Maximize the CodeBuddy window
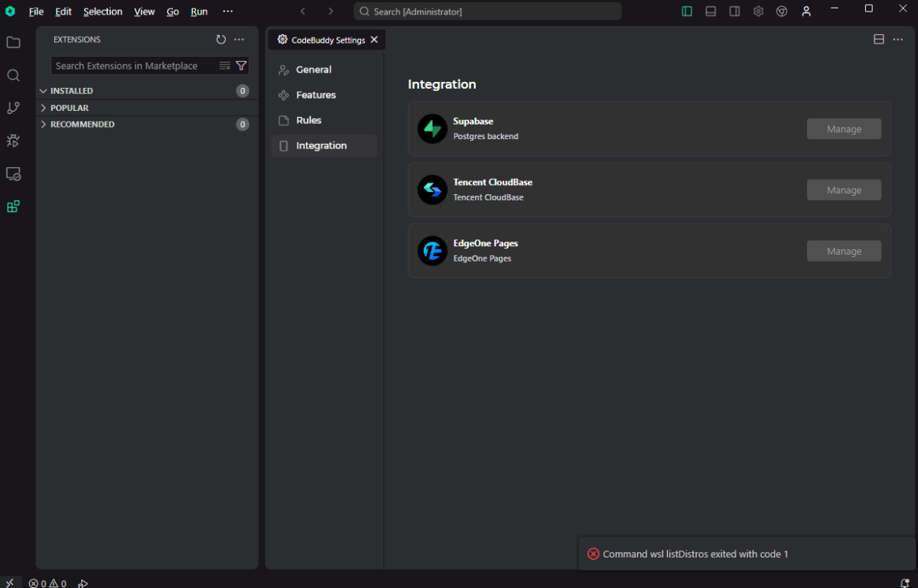The image size is (918, 588). [x=868, y=8]
